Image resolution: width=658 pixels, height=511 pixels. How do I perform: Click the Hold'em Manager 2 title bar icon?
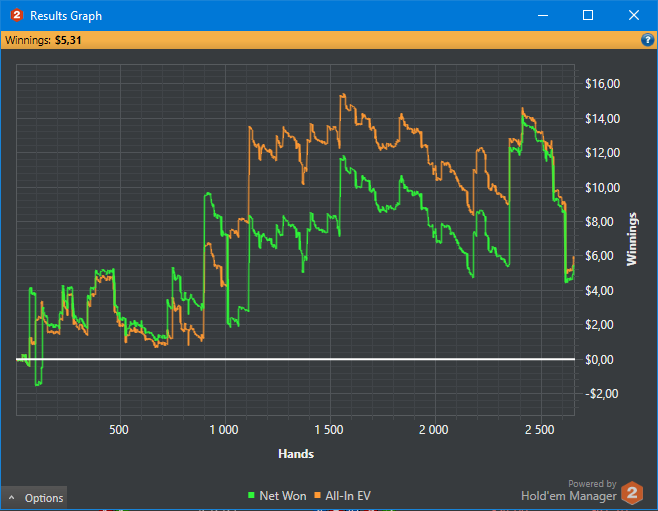(16, 16)
